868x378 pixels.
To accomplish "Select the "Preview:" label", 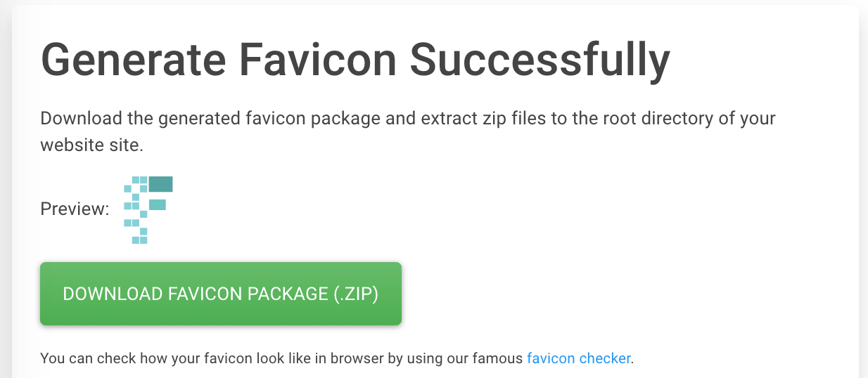I will [75, 209].
